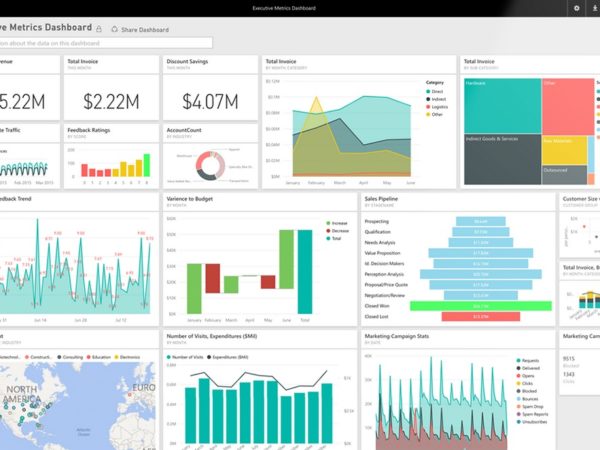Click the Negotiation/Review funnel bar

point(481,295)
